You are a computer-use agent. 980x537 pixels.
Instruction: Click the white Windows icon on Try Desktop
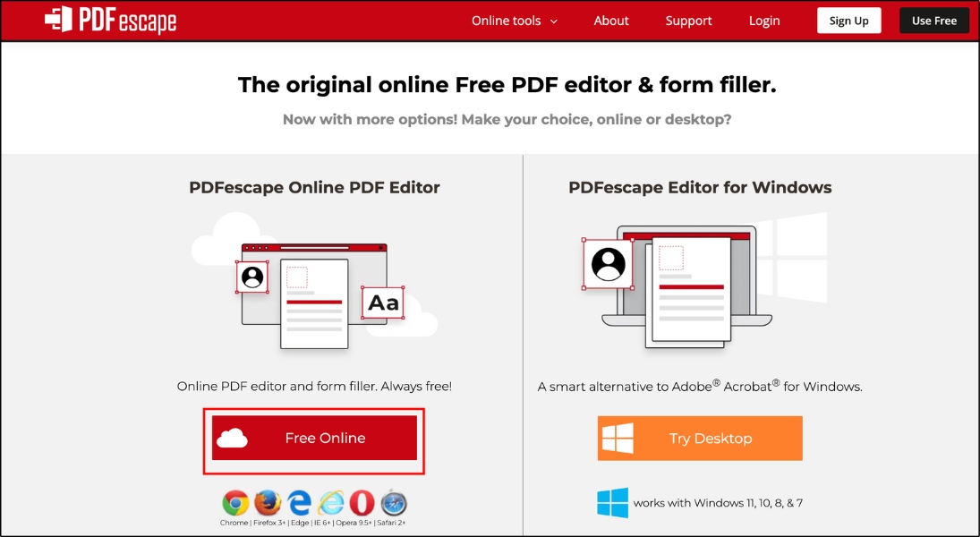coord(616,438)
